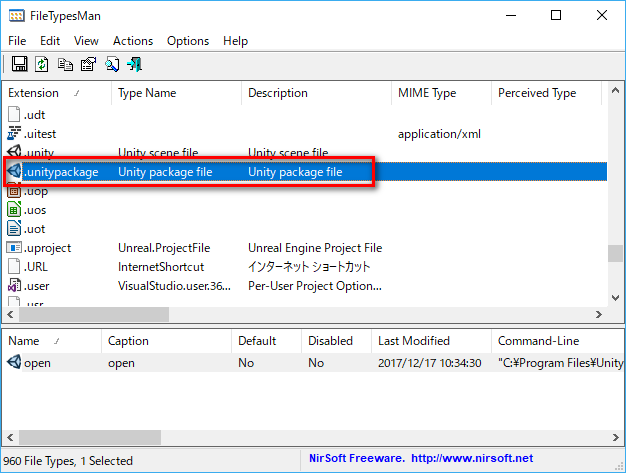Click left arrow of actions horizontal scrollbar
This screenshot has height=473, width=626.
click(11, 437)
